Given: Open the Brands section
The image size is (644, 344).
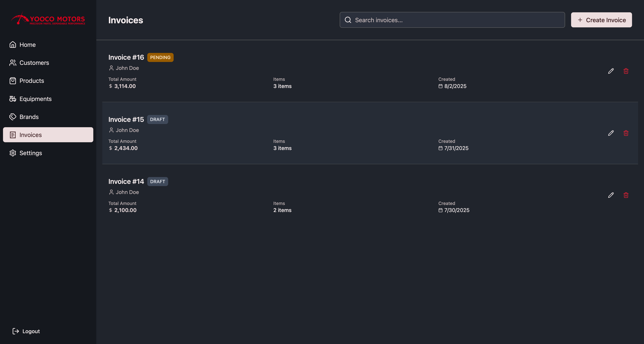Looking at the screenshot, I should (29, 117).
